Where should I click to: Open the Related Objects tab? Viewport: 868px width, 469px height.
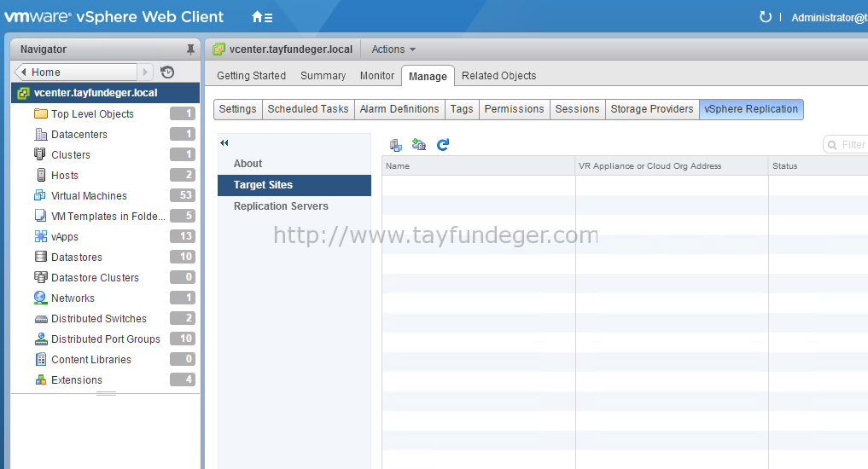(x=498, y=76)
